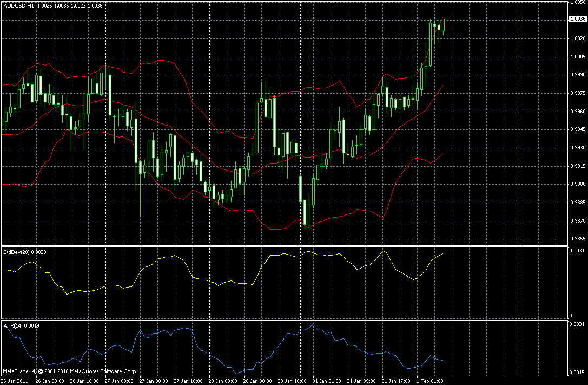Select the 1.0020 price axis label

point(578,38)
